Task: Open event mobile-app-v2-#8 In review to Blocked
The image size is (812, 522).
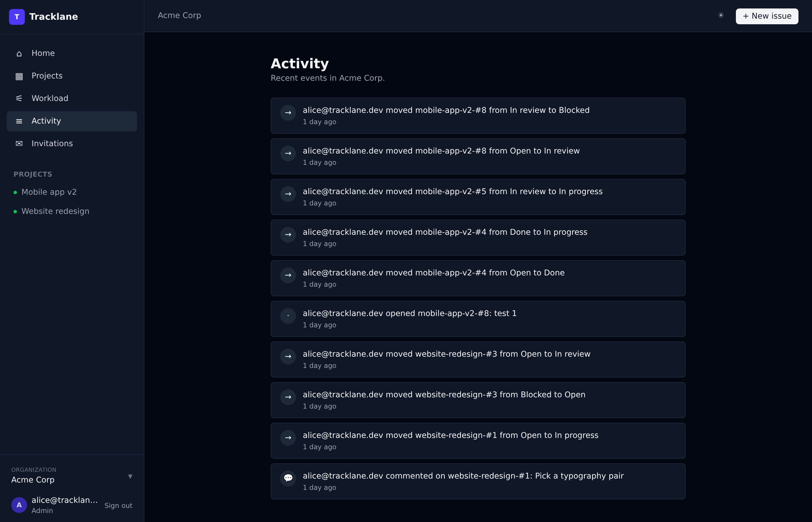Action: [478, 116]
